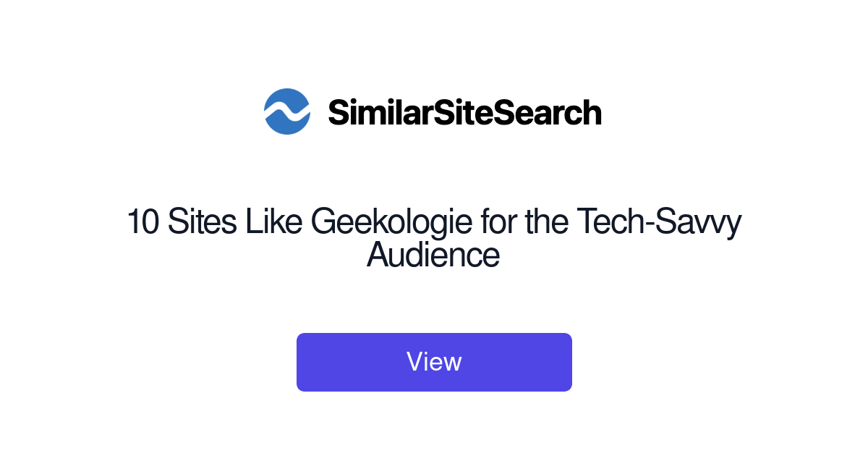The image size is (868, 456).
Task: Click the word 'View' on the button
Action: pyautogui.click(x=434, y=362)
